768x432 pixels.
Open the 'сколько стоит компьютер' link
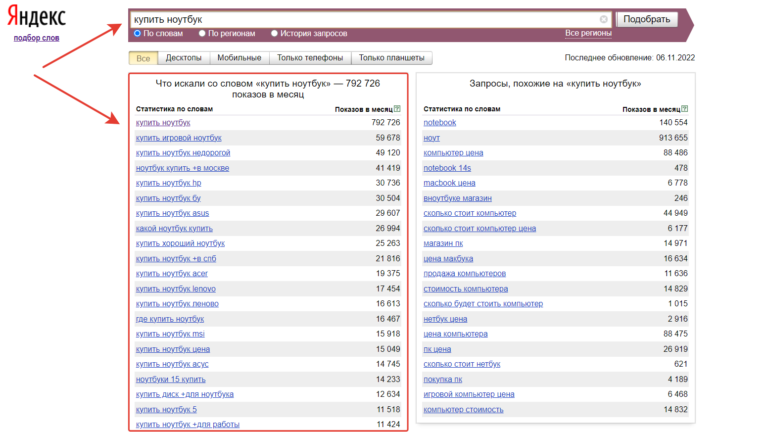point(470,213)
